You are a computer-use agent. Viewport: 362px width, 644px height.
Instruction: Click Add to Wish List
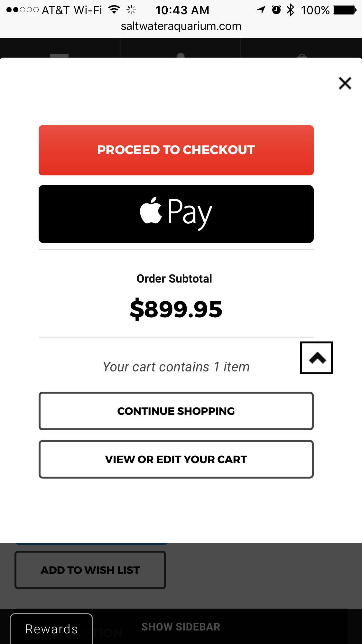pyautogui.click(x=90, y=570)
